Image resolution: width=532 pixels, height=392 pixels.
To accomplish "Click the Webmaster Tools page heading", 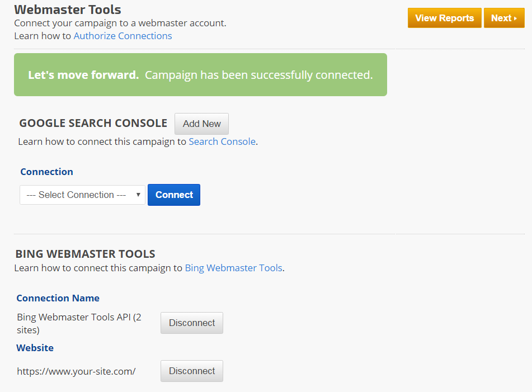I will 67,10.
